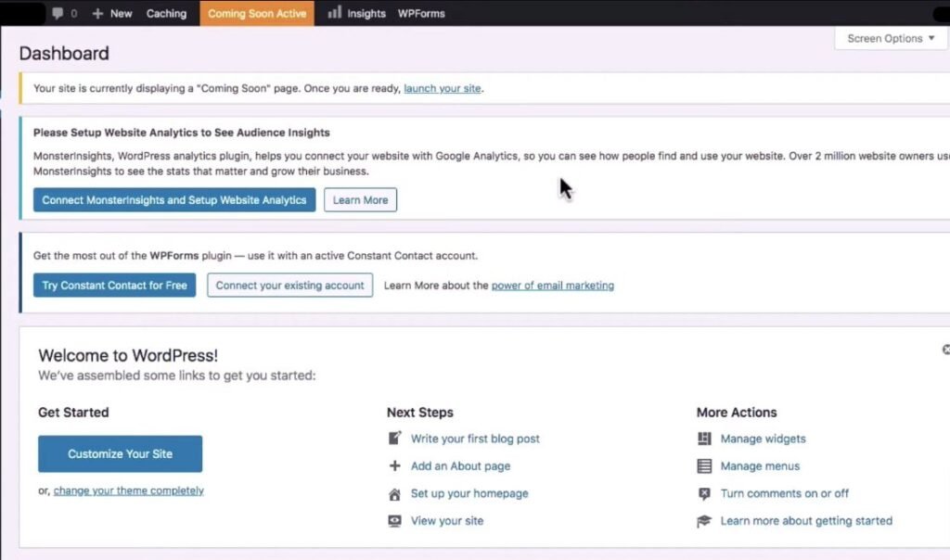Open the Caching menu item
Image resolution: width=950 pixels, height=560 pixels.
[166, 13]
